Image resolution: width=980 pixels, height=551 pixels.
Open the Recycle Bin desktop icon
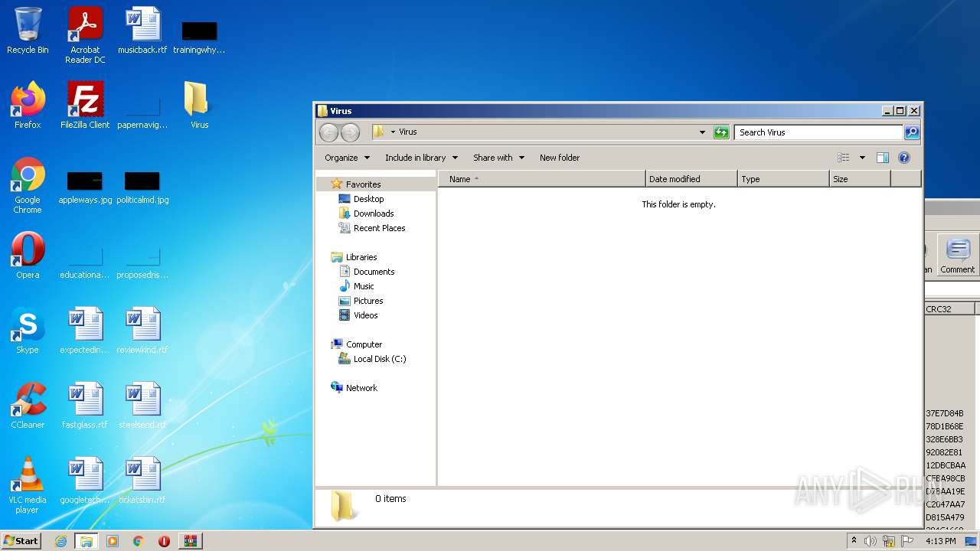[28, 31]
